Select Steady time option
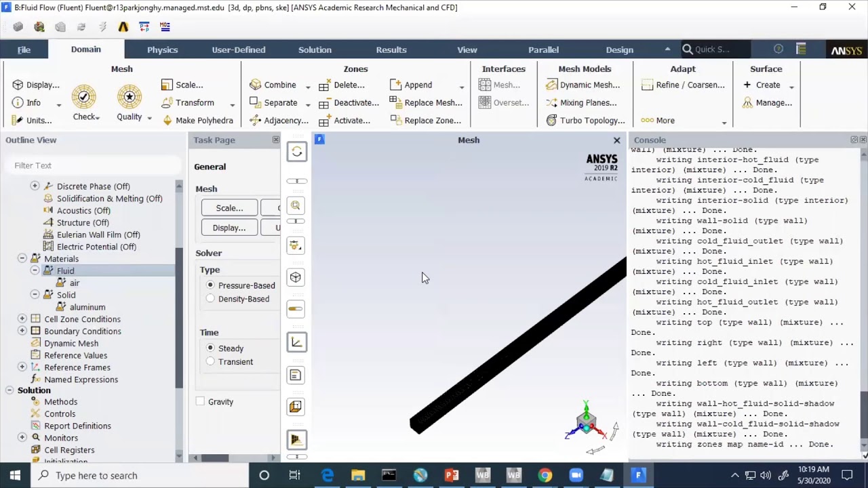 210,348
